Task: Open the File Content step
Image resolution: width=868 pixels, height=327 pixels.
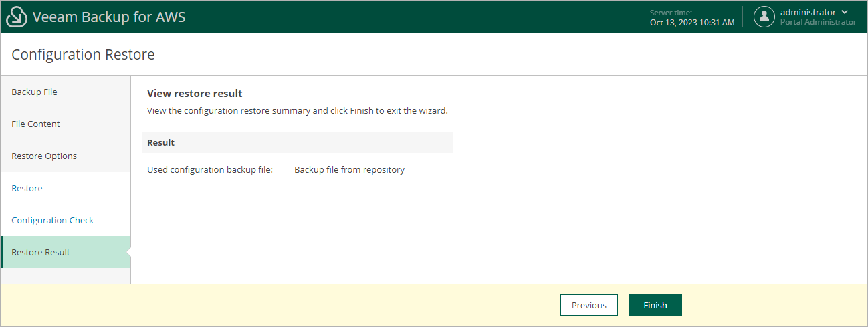Action: [x=35, y=124]
